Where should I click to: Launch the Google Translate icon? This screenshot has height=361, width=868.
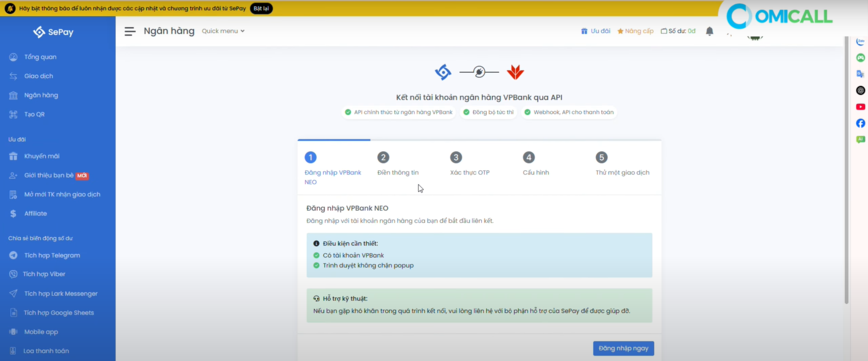(x=860, y=74)
